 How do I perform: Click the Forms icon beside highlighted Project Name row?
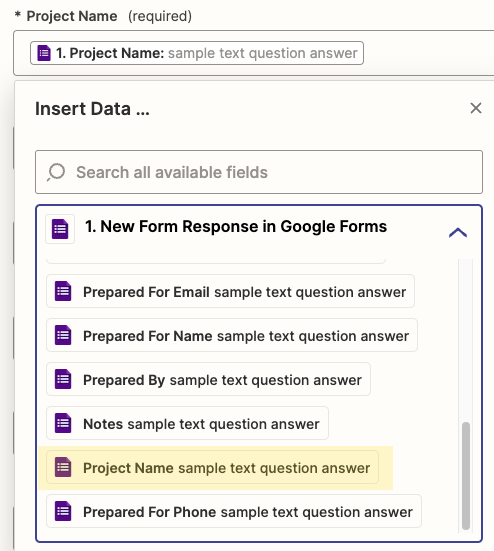63,467
